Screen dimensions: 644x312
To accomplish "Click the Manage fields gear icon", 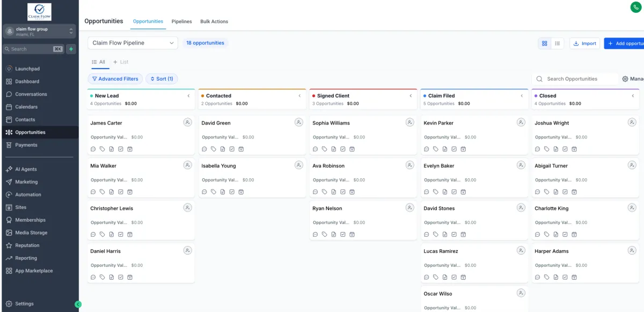I will (625, 79).
